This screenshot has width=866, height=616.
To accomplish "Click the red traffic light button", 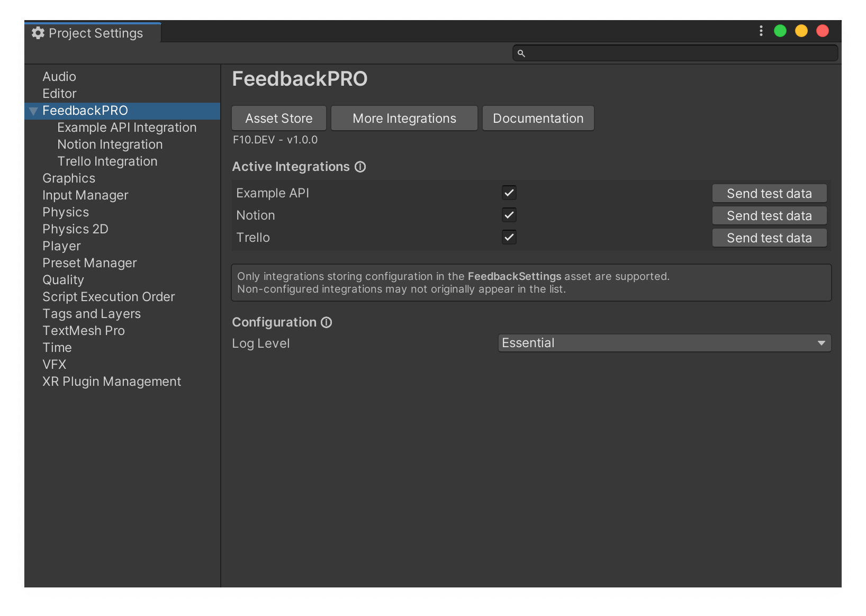I will (823, 31).
